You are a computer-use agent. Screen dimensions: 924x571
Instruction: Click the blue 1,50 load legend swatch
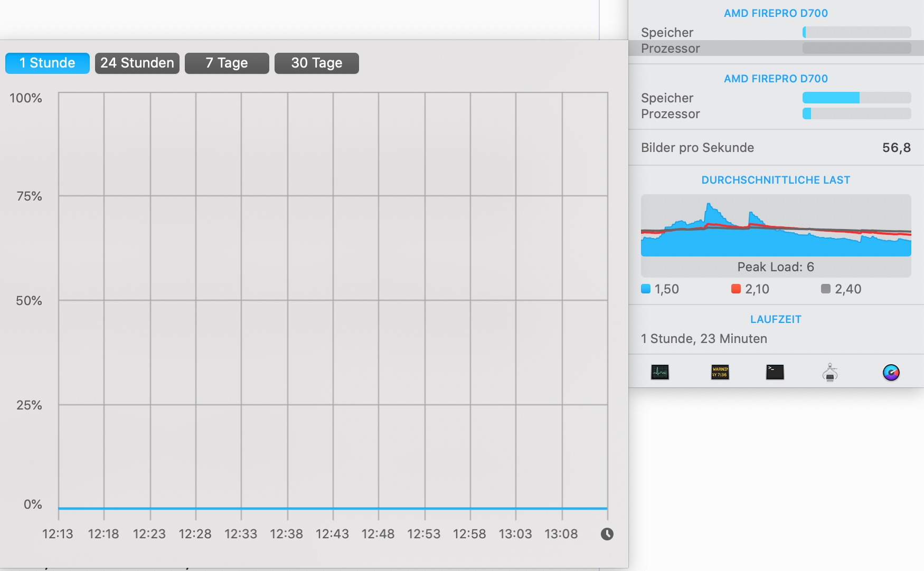645,289
